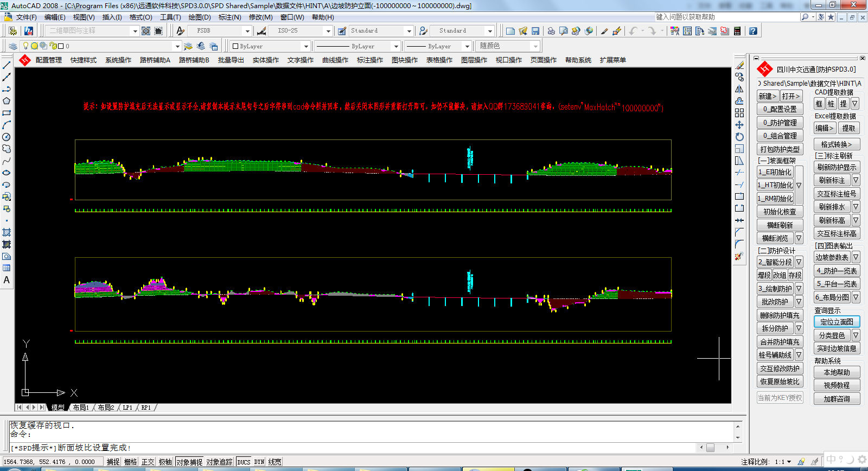868x471 pixels.
Task: Open the 绘图(D) menu
Action: click(200, 17)
